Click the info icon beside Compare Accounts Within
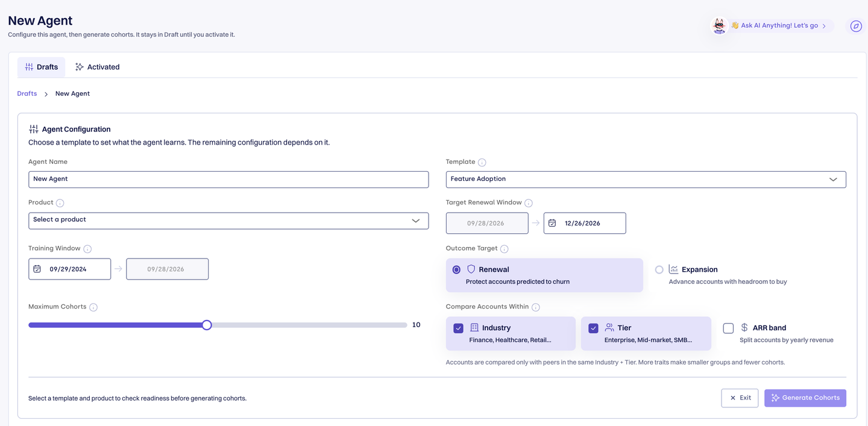 (x=536, y=307)
